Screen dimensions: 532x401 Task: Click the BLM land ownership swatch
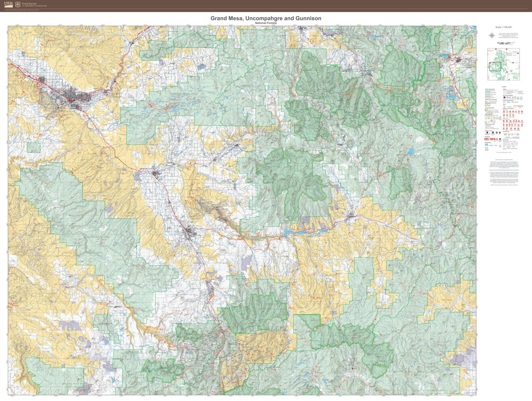[x=492, y=117]
